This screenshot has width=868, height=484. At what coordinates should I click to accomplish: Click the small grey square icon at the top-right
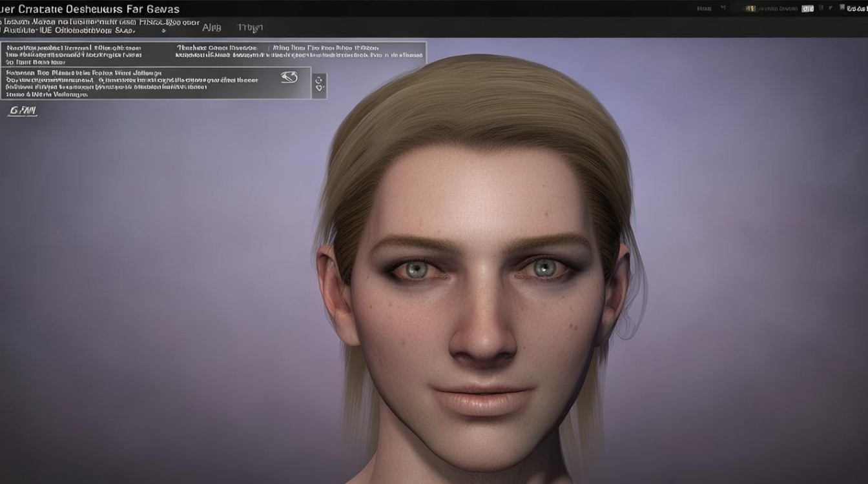tap(842, 7)
